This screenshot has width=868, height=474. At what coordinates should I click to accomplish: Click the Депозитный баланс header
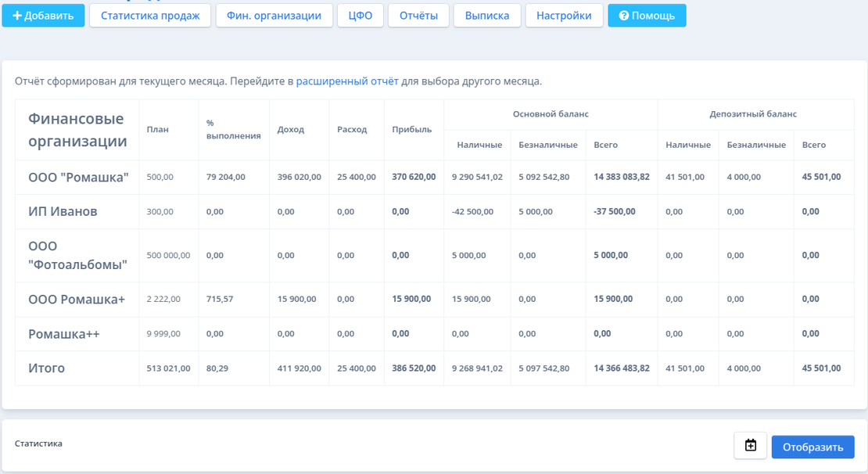(x=753, y=114)
